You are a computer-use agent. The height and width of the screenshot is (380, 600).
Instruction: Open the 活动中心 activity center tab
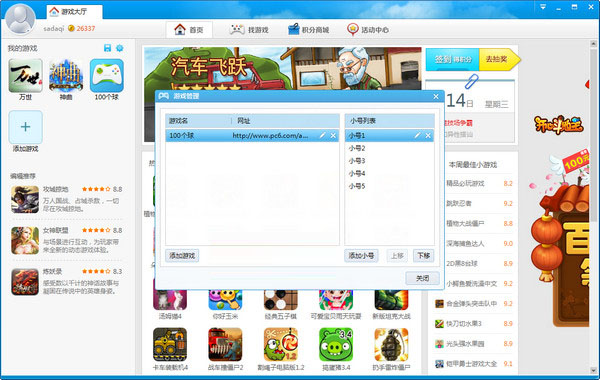(x=368, y=29)
